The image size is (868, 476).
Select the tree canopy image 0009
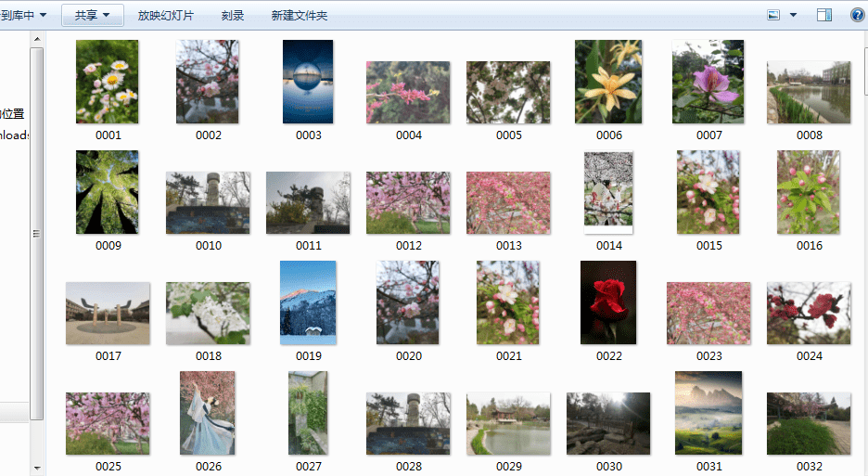tap(108, 192)
